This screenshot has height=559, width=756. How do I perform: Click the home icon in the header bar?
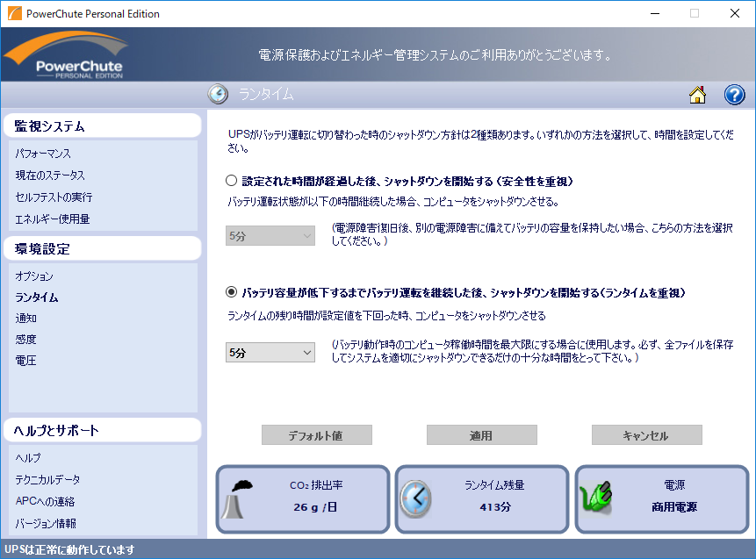[697, 95]
